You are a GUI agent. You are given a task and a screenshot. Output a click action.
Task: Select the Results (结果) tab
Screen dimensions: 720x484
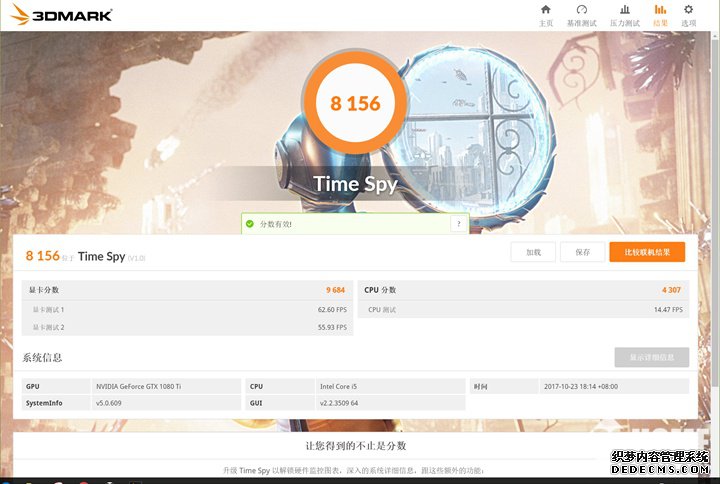coord(660,16)
